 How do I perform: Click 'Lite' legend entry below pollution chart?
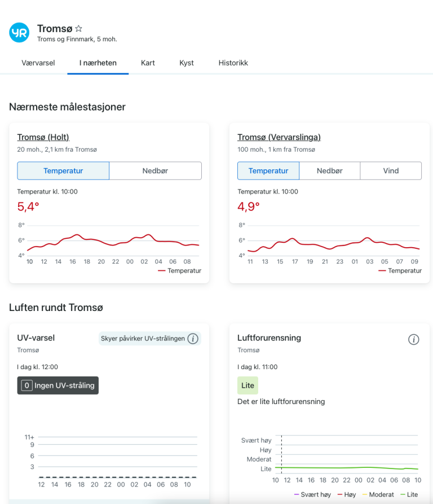pyautogui.click(x=409, y=494)
